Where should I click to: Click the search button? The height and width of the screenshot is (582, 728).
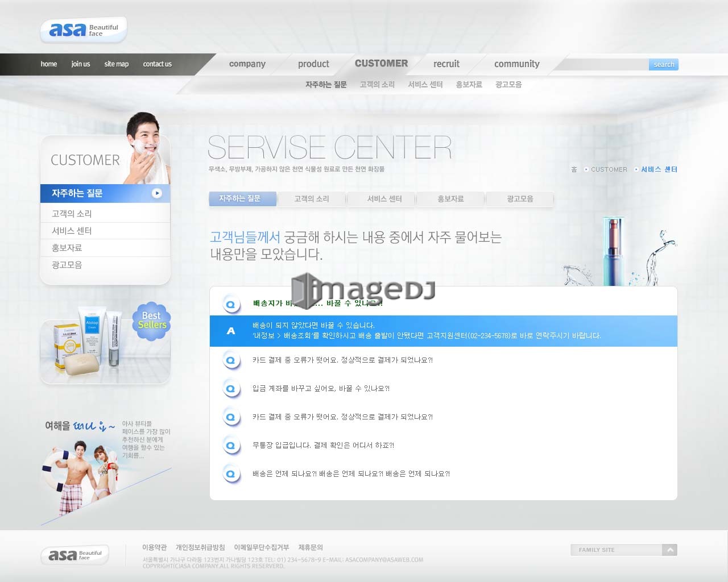[664, 65]
